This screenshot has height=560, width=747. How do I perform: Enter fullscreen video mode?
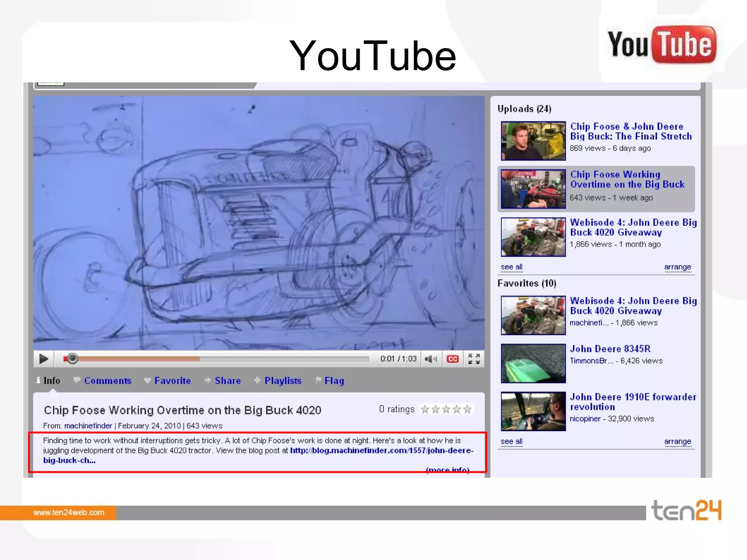474,359
